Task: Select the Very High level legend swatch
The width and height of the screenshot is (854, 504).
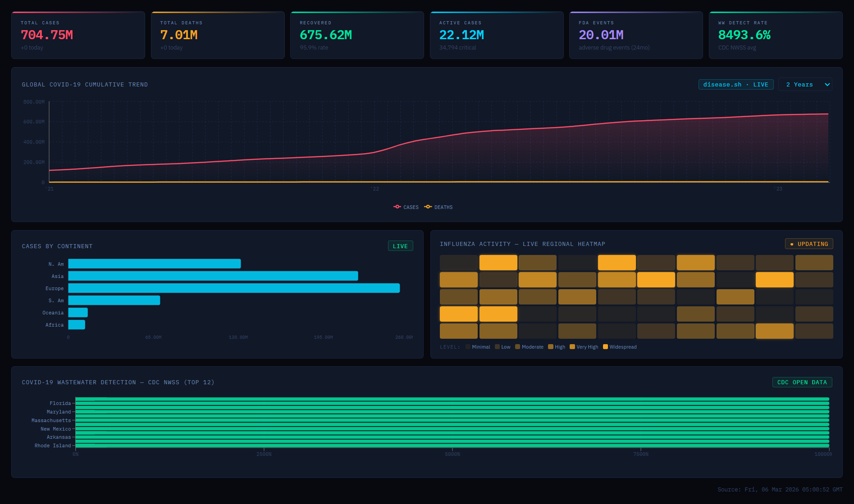Action: coord(572,347)
